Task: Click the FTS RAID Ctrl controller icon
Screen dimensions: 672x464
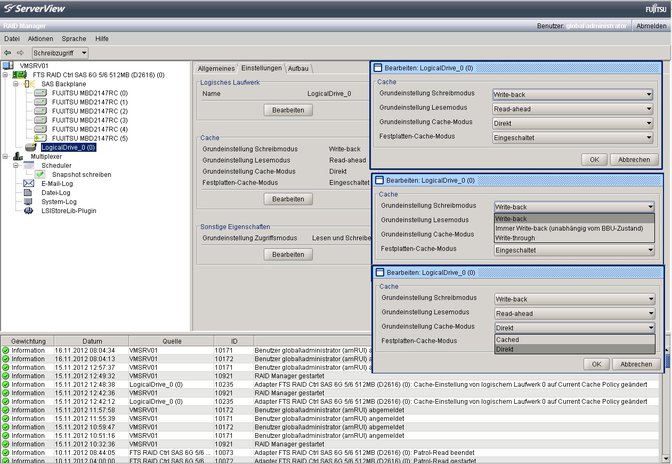Action: point(19,75)
